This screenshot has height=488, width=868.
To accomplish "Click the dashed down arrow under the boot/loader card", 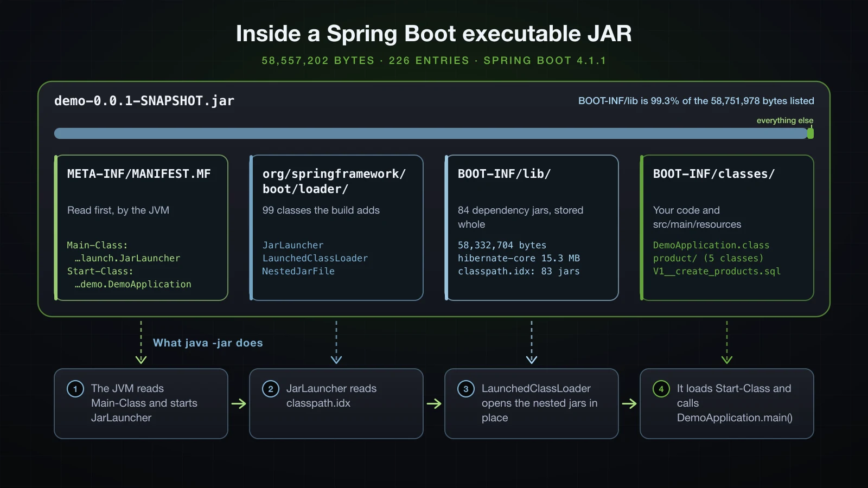I will 336,342.
